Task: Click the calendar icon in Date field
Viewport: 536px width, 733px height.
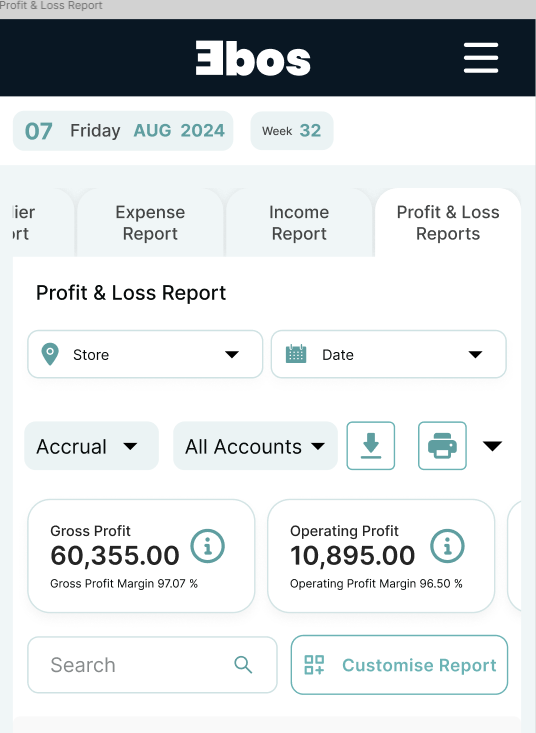Action: (x=296, y=354)
